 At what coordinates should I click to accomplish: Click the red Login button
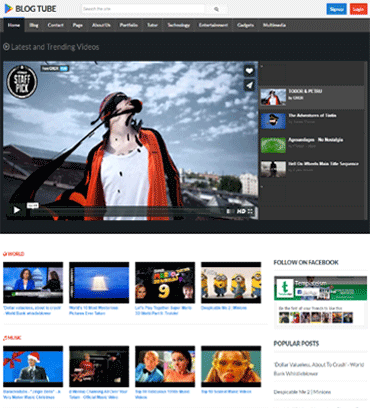[x=358, y=9]
